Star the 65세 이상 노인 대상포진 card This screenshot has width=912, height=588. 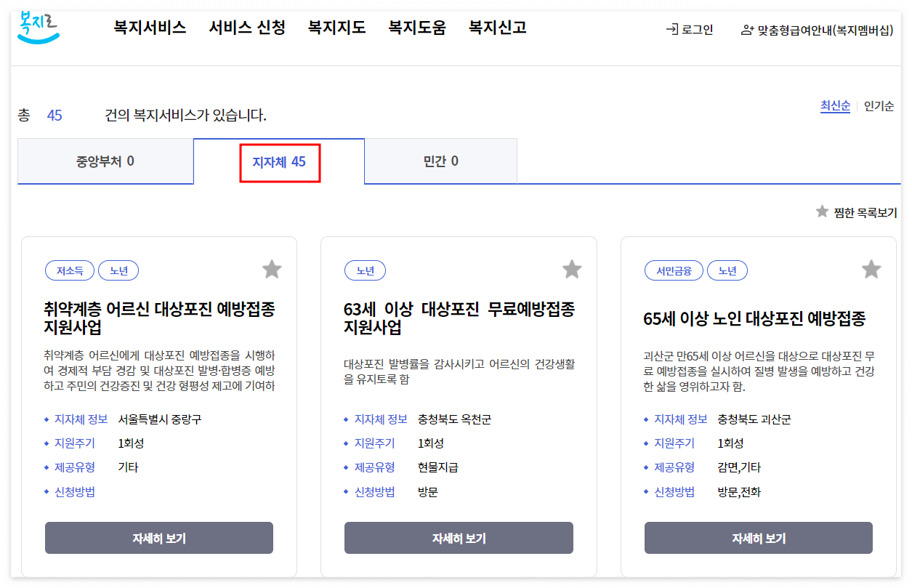[x=871, y=270]
